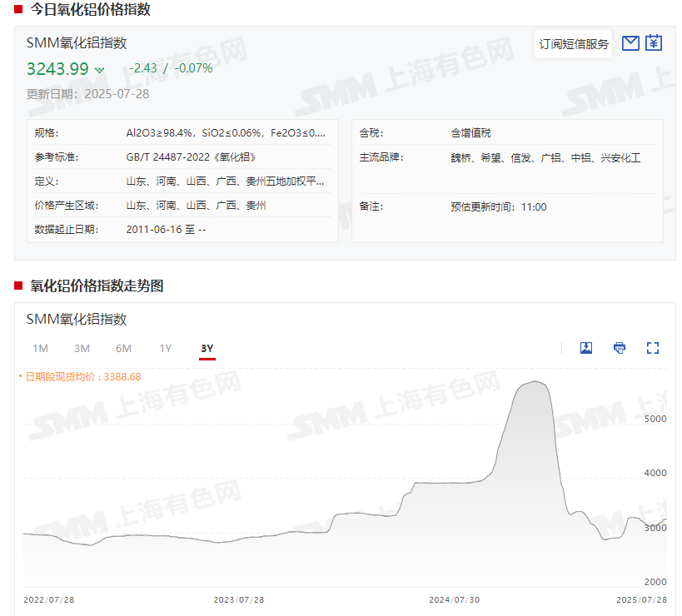Click the 日期段现货均价 legend label
This screenshot has height=616, width=682.
82,377
